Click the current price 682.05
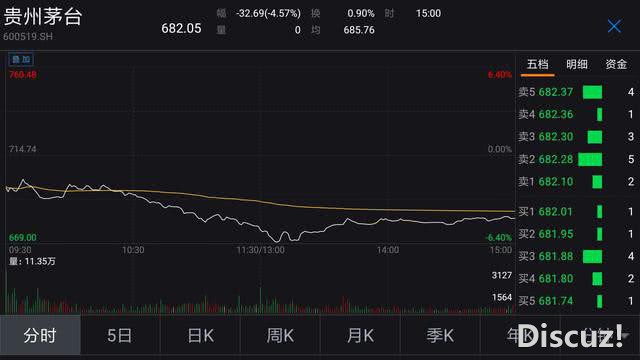This screenshot has width=640, height=360. 181,29
